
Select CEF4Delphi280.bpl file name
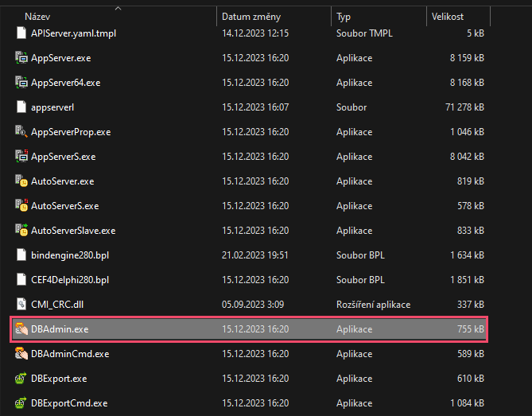tap(70, 279)
